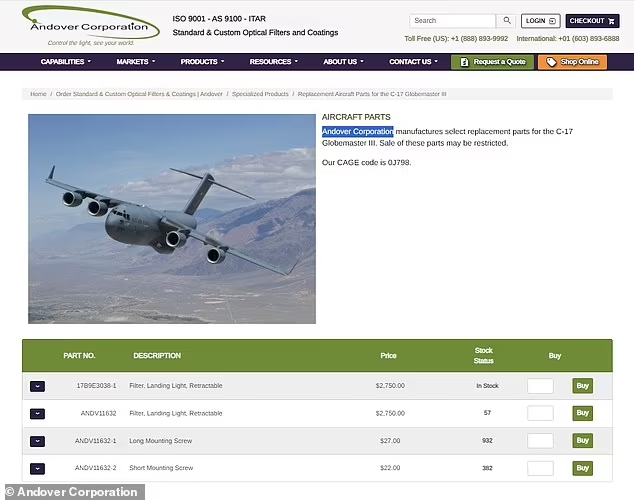Click the international phone number
Image resolution: width=634 pixels, height=500 pixels.
click(589, 38)
